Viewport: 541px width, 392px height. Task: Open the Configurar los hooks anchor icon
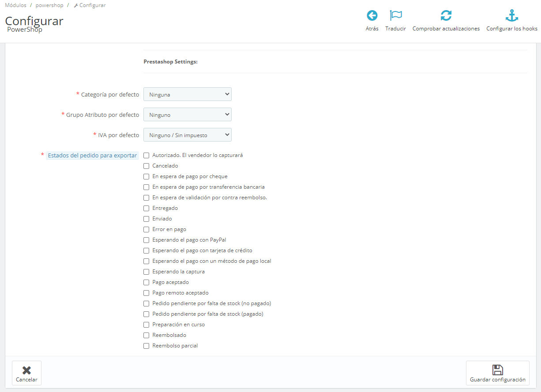[512, 16]
